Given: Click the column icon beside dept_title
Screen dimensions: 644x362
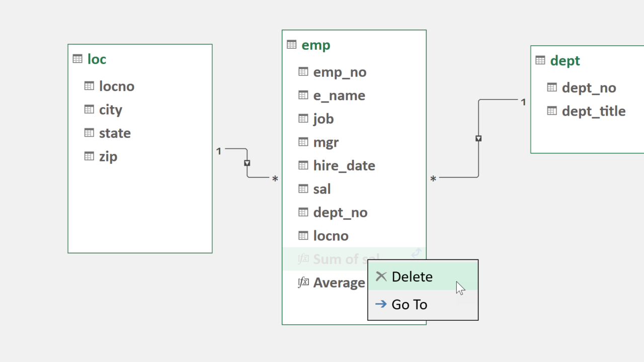Looking at the screenshot, I should coord(552,111).
